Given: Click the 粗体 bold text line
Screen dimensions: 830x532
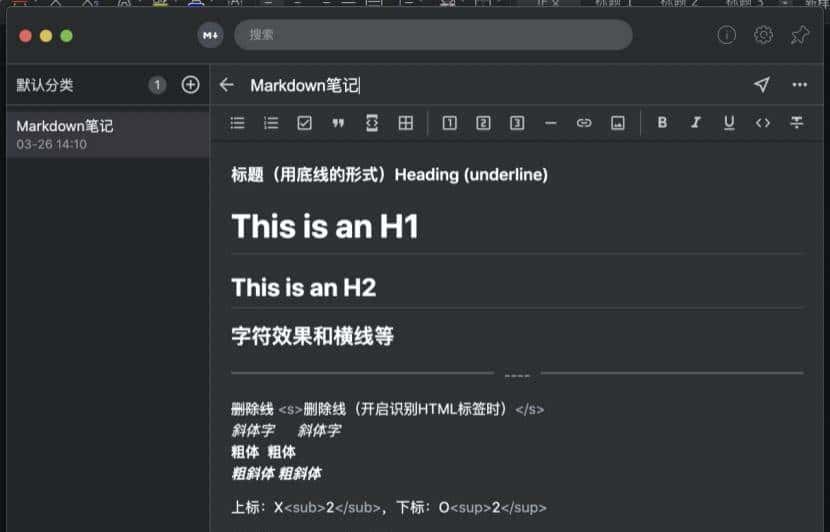Looking at the screenshot, I should (x=264, y=452).
